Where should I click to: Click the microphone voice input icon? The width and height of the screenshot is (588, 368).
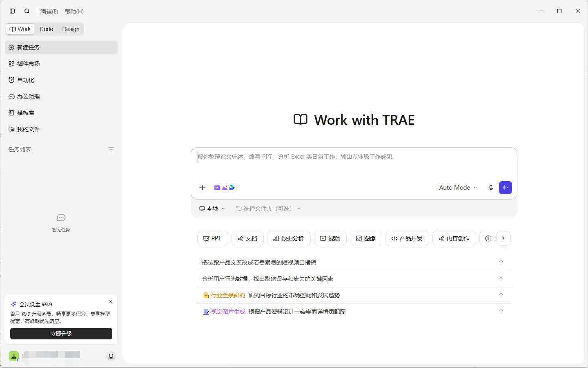point(491,188)
